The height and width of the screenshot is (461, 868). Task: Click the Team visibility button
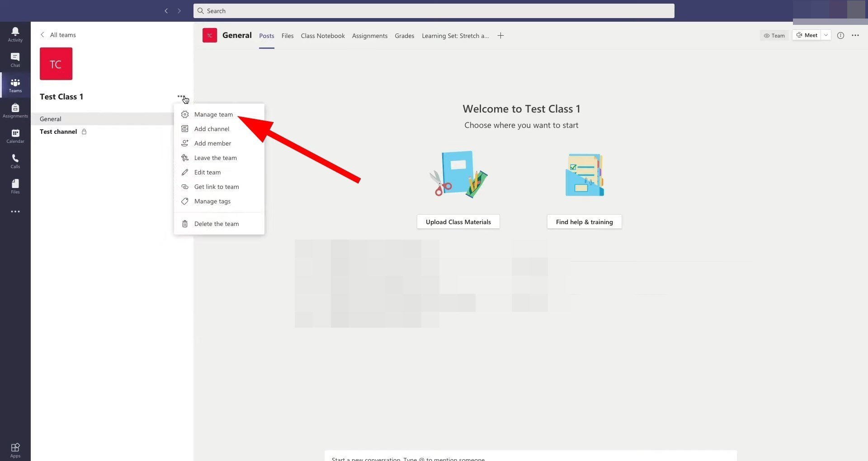[774, 35]
